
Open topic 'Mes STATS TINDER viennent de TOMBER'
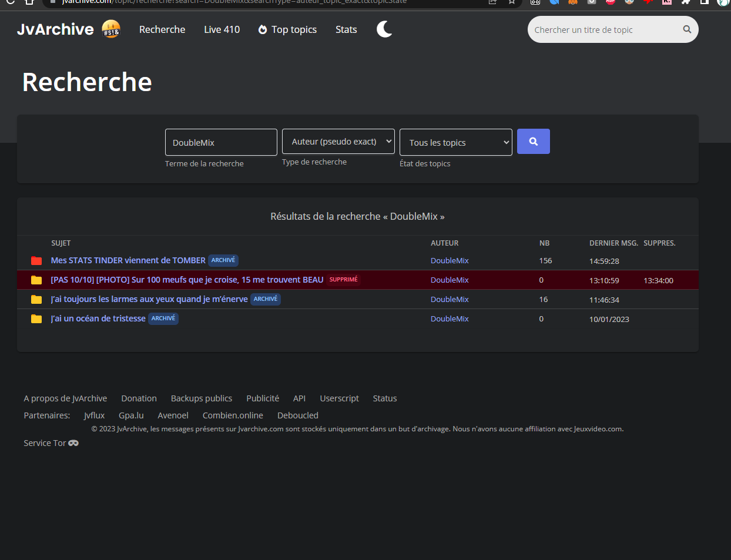tap(128, 260)
